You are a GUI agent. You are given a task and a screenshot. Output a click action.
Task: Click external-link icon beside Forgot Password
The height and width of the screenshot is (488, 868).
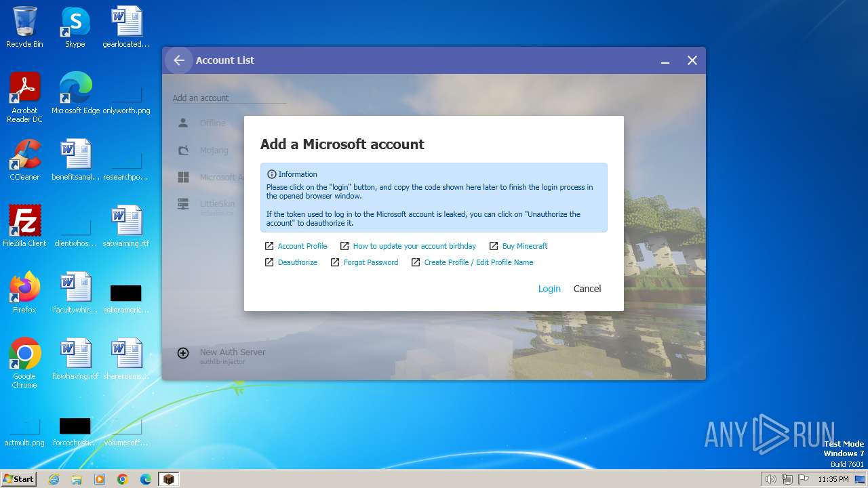(335, 262)
